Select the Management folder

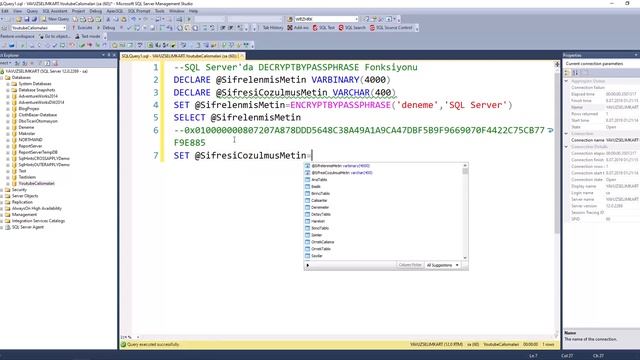point(24,214)
